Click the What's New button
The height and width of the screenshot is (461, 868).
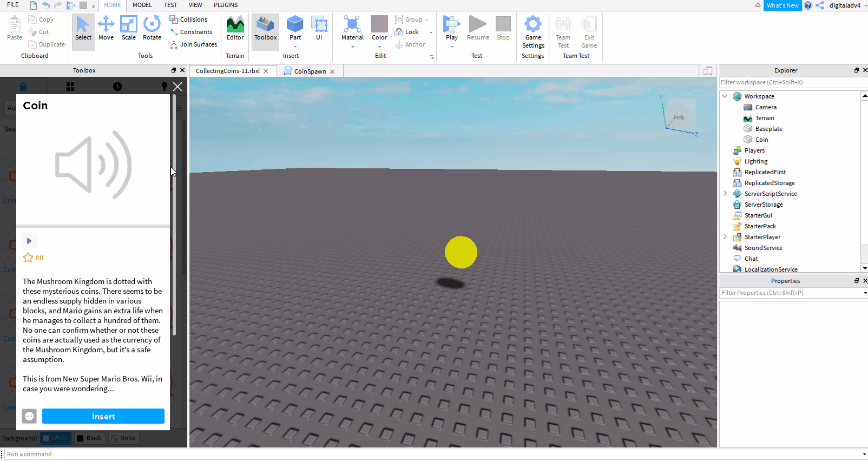(782, 5)
